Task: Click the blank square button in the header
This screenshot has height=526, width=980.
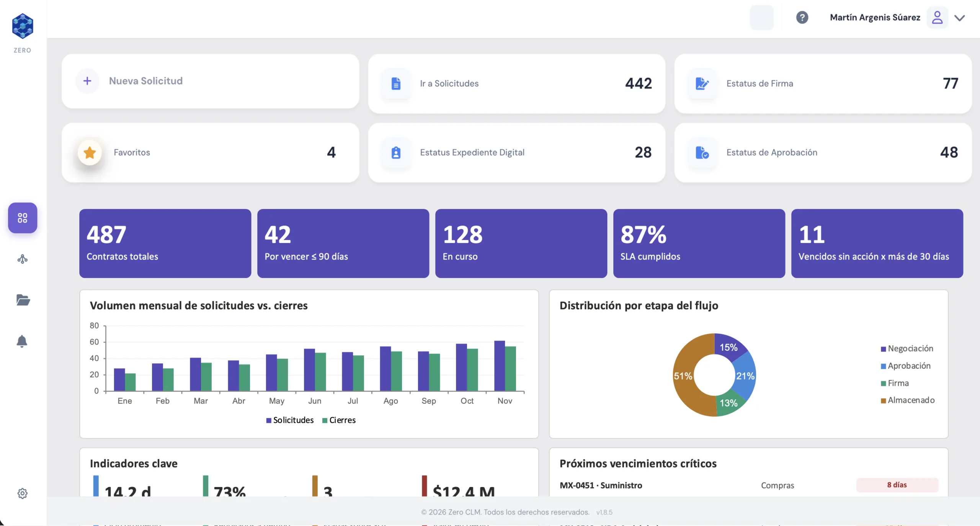Action: coord(761,18)
